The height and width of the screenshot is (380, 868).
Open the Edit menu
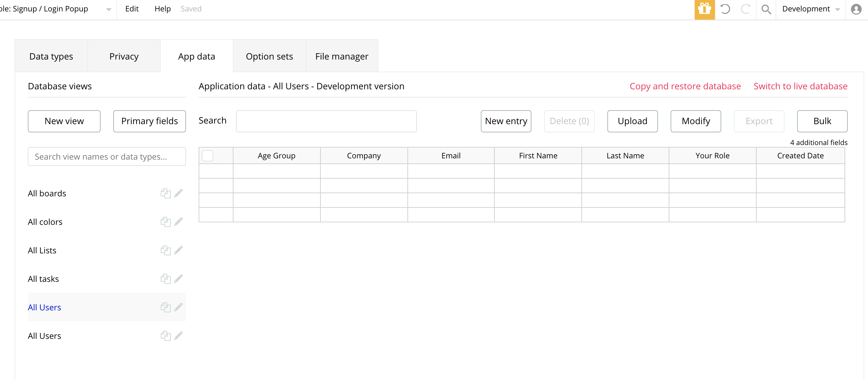pyautogui.click(x=132, y=9)
